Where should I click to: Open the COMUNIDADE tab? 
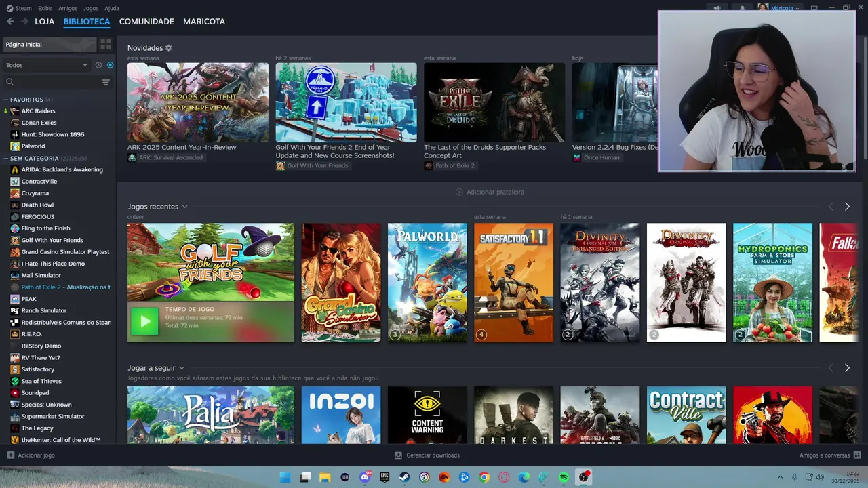146,22
